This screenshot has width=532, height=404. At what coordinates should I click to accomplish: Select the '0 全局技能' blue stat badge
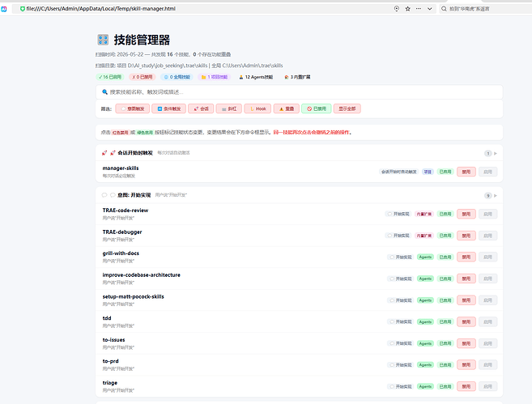pyautogui.click(x=177, y=77)
